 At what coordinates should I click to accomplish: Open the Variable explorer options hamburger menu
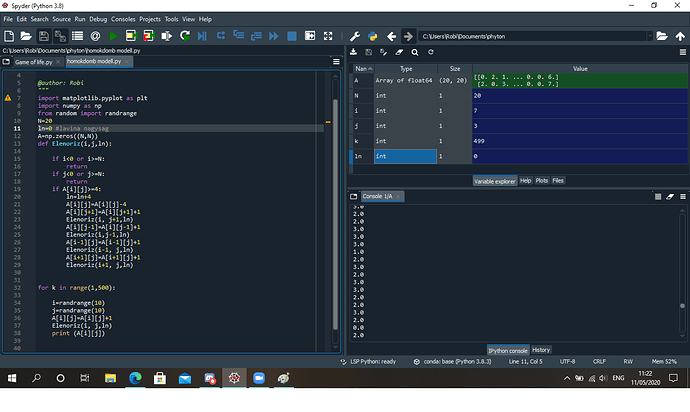point(681,51)
